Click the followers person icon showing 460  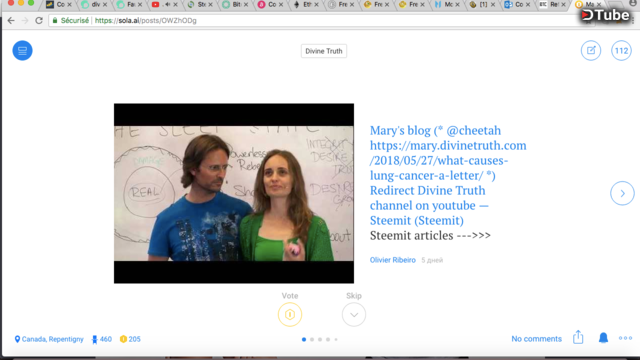pyautogui.click(x=95, y=339)
